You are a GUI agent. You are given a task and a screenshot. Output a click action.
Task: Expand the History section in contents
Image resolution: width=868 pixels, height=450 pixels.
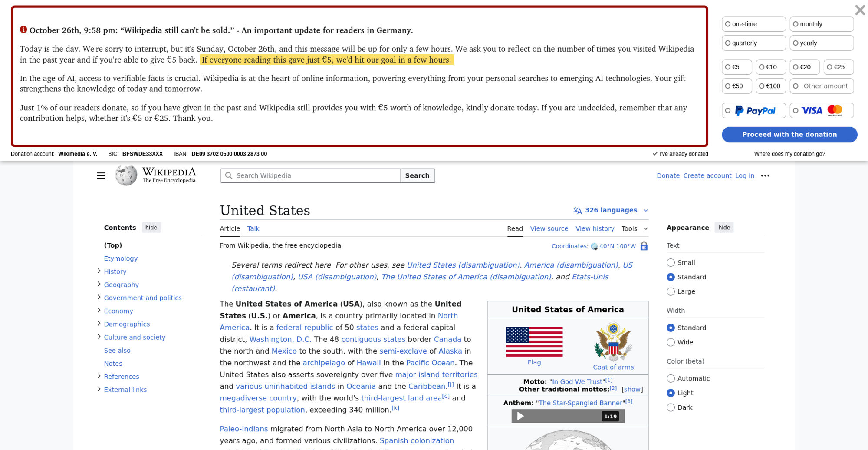[x=99, y=271]
